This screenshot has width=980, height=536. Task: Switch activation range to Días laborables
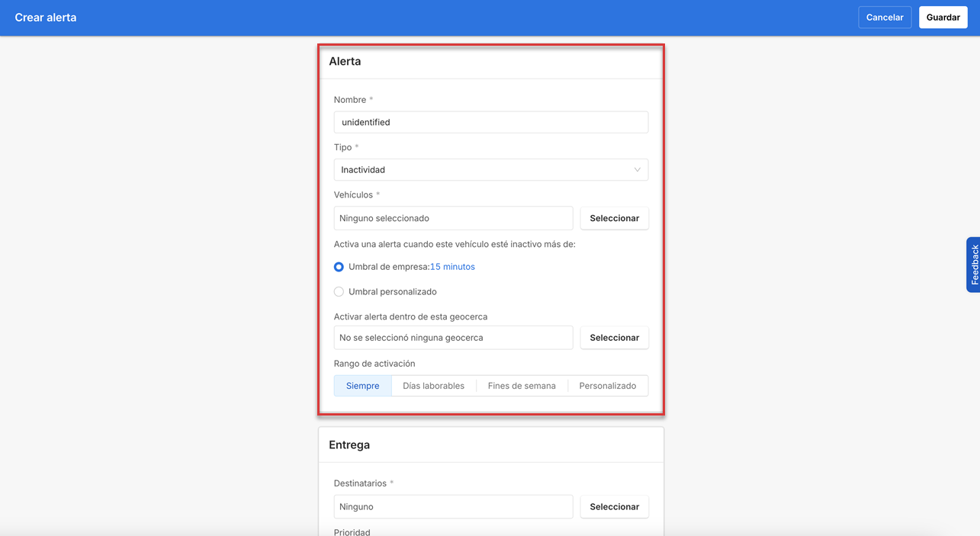pos(433,385)
